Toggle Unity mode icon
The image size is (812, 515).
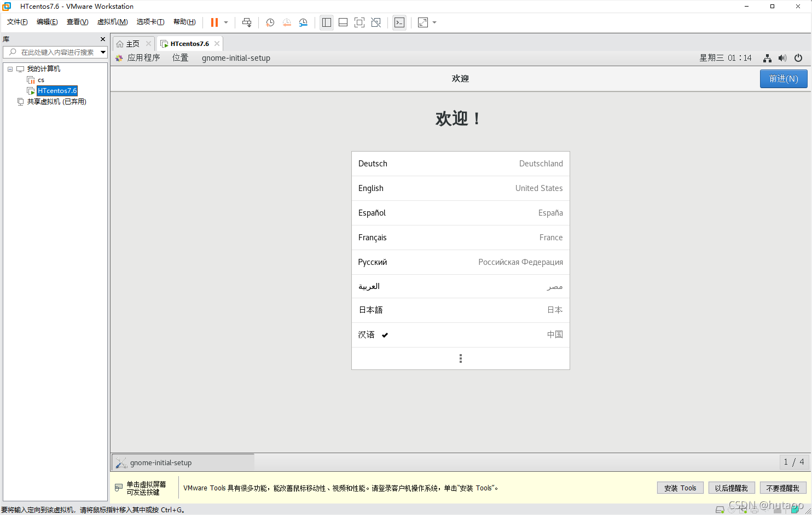(376, 22)
